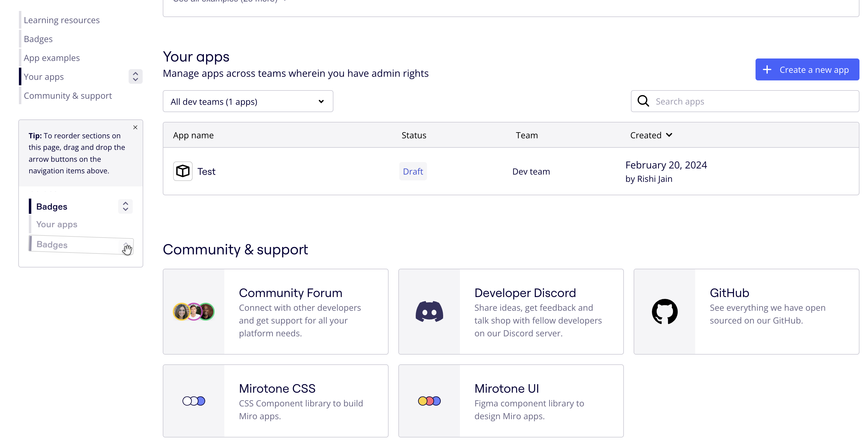This screenshot has width=868, height=446.
Task: Click the Draft status badge
Action: 412,172
